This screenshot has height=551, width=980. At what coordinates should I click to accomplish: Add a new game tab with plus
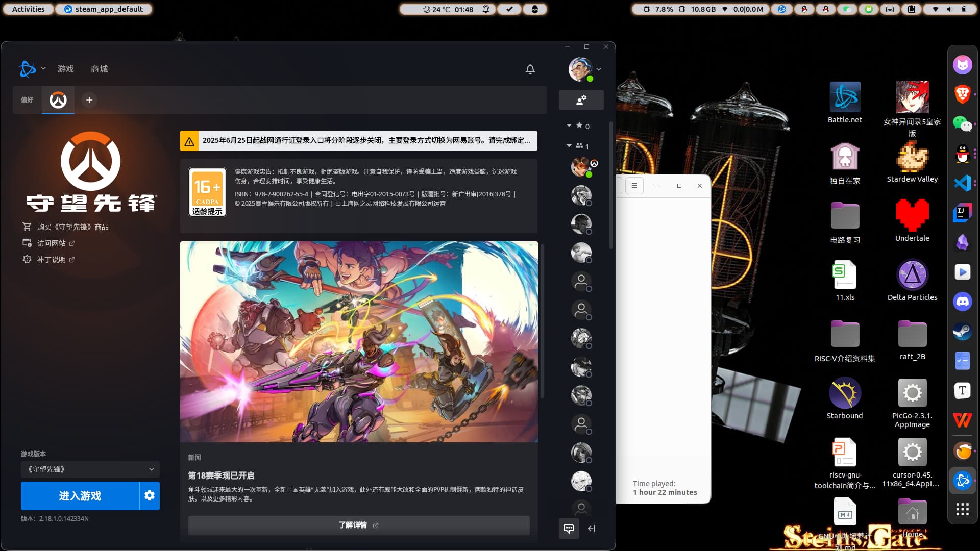click(x=89, y=100)
